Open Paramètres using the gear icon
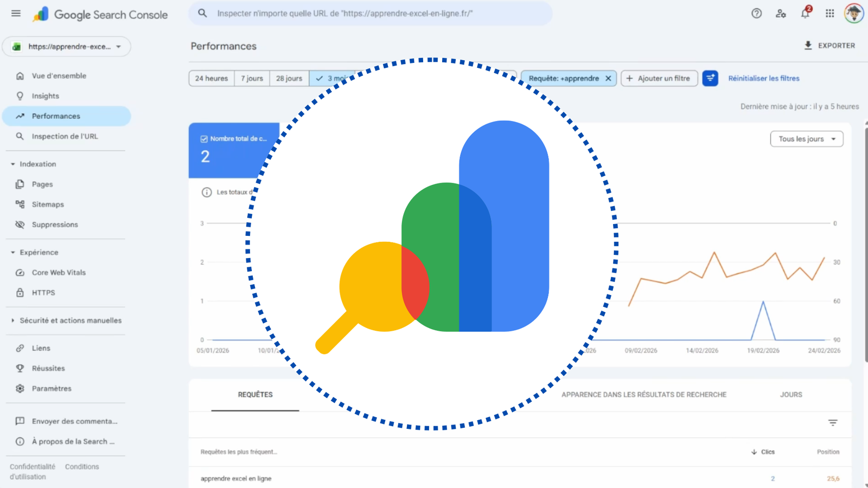The width and height of the screenshot is (868, 488). pos(20,388)
